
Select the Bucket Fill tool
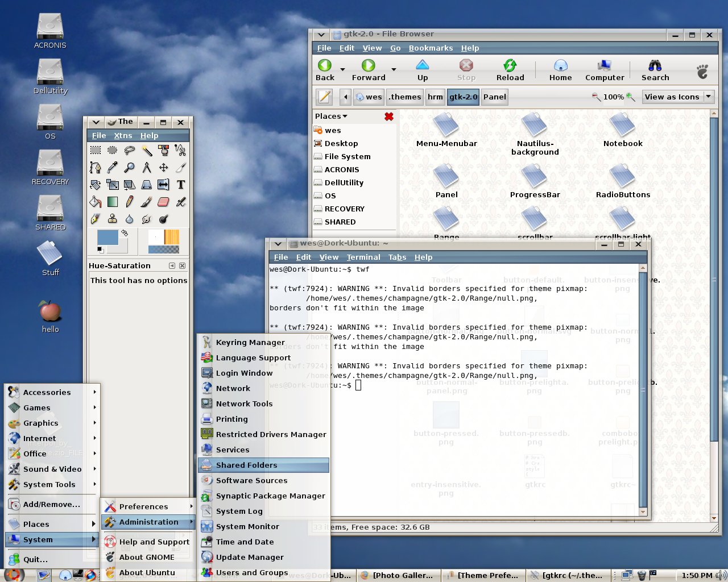tap(96, 202)
